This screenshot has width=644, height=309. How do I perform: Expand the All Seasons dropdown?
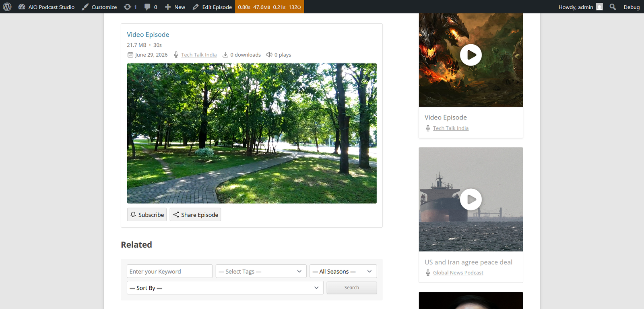(x=343, y=271)
